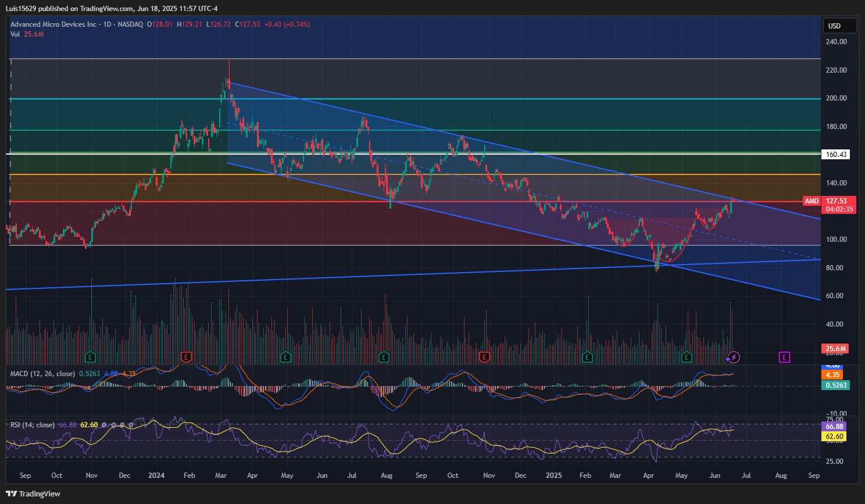
Task: Click the red AMD price tag on the axis
Action: click(812, 201)
